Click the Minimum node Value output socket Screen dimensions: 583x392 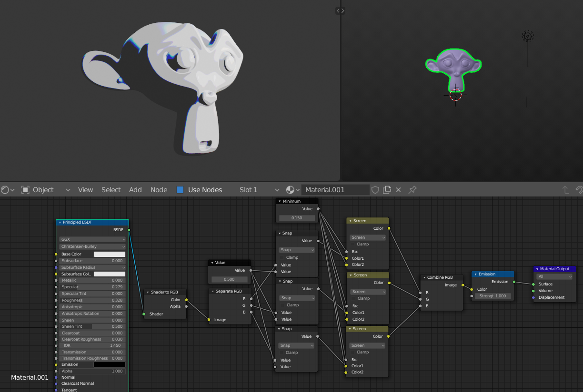[x=318, y=209]
